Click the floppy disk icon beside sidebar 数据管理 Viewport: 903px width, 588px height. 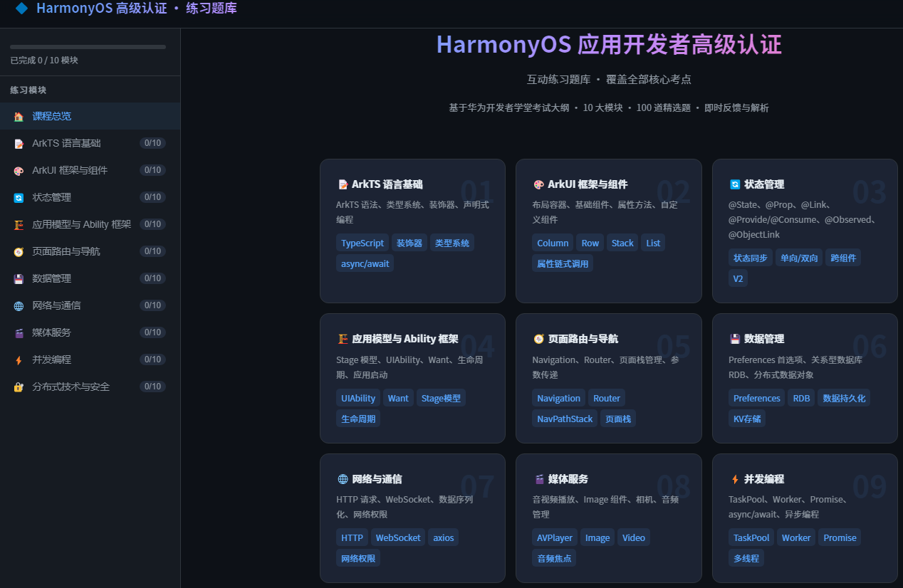pos(19,278)
